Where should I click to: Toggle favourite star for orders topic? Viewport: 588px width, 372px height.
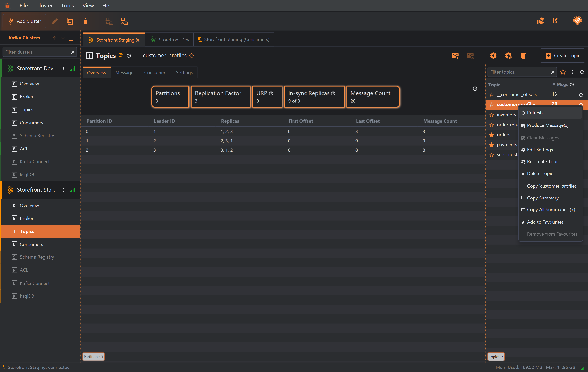coord(492,135)
